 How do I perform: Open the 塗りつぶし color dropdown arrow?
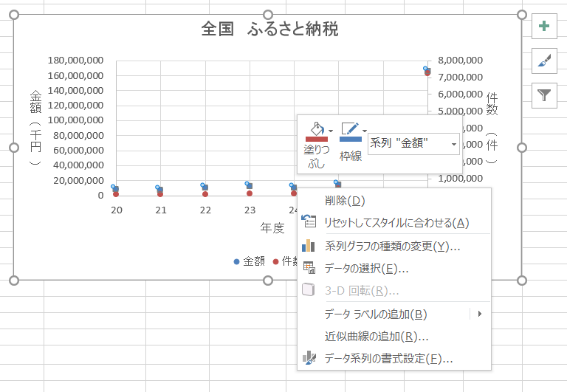(331, 131)
